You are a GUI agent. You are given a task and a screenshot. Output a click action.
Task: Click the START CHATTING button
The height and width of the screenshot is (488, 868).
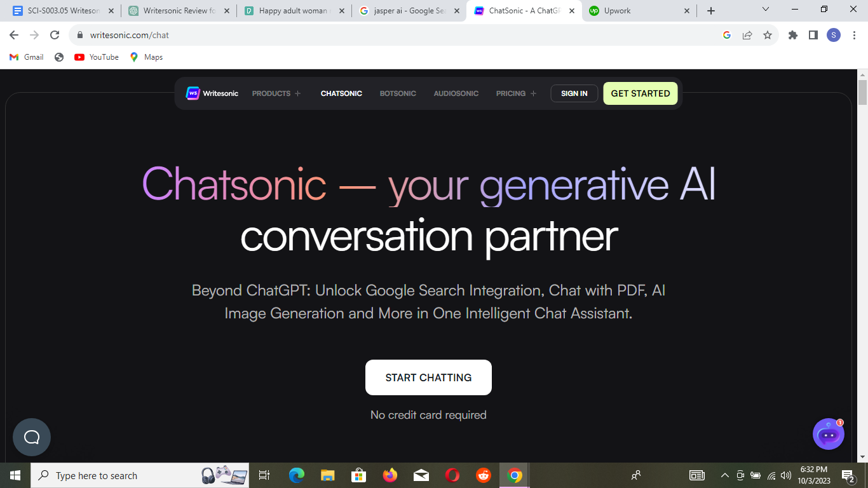(x=428, y=377)
